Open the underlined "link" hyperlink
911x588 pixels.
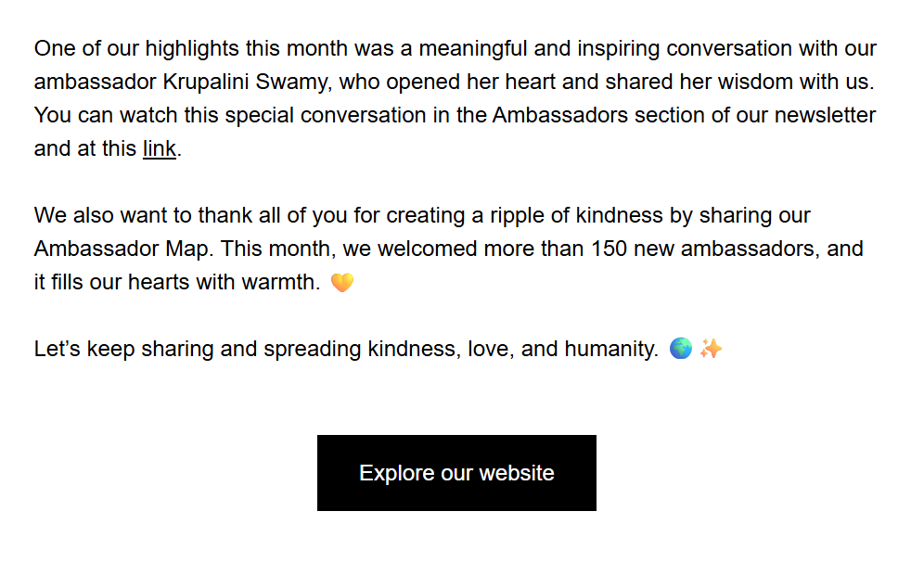coord(159,148)
